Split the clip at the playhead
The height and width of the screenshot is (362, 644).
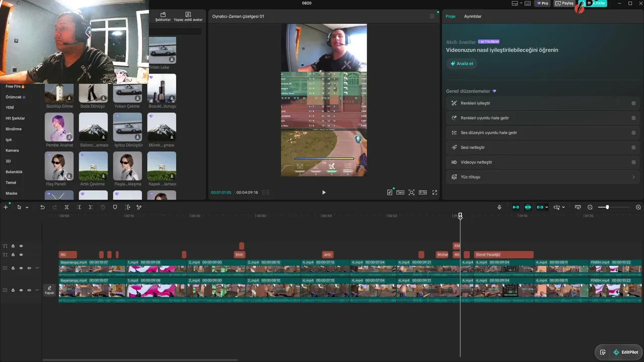(x=66, y=207)
